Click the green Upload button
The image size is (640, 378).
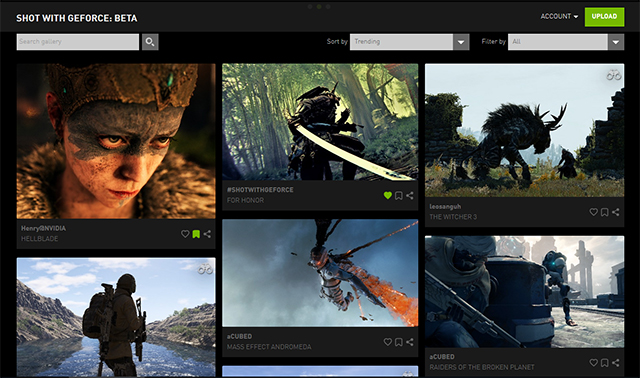click(x=604, y=17)
